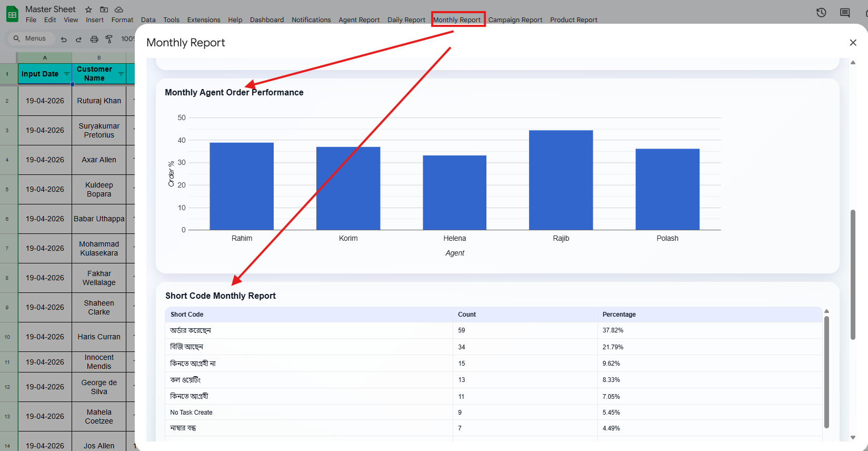Open the Campaign Report menu
Screen dimensions: 868x451
tap(515, 20)
